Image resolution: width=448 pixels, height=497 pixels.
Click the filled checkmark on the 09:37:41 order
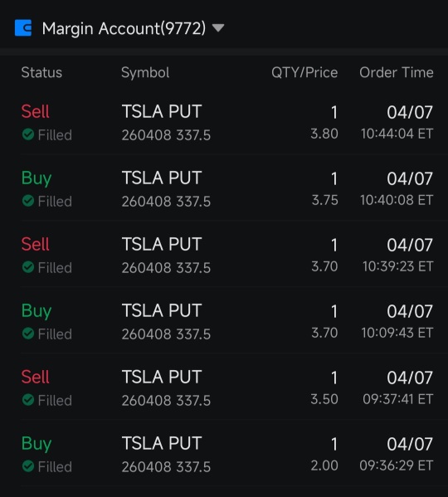(x=28, y=400)
